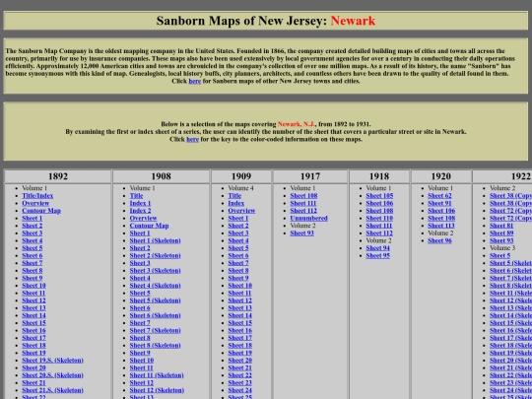The height and width of the screenshot is (399, 532).
Task: Open Sheet 21 in the 1892 column
Action: [33, 382]
